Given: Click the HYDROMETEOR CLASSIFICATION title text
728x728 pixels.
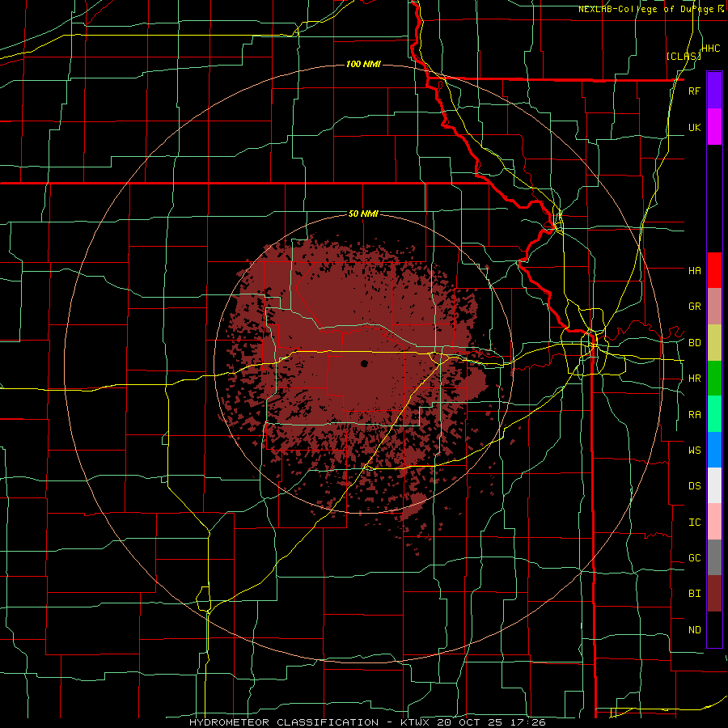Looking at the screenshot, I should point(284,722).
